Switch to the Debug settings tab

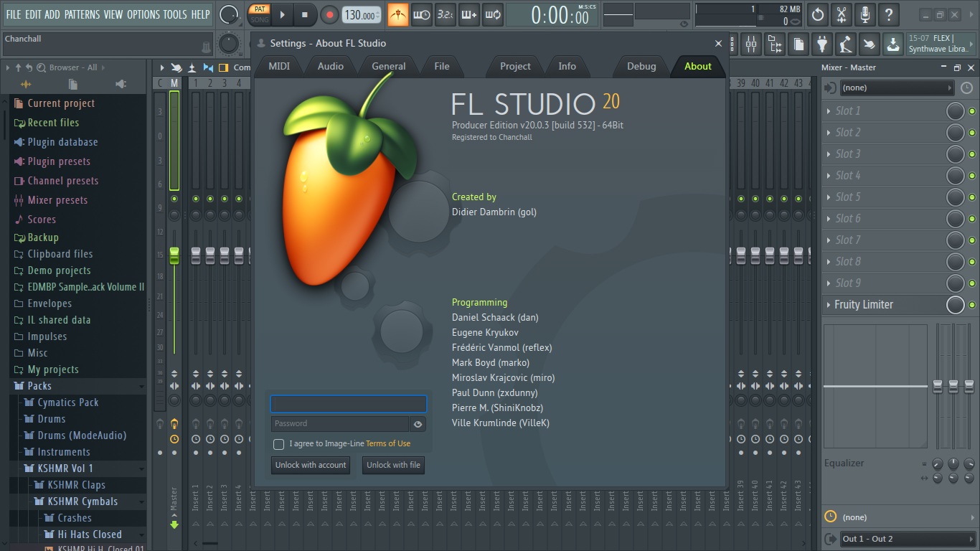(x=641, y=66)
